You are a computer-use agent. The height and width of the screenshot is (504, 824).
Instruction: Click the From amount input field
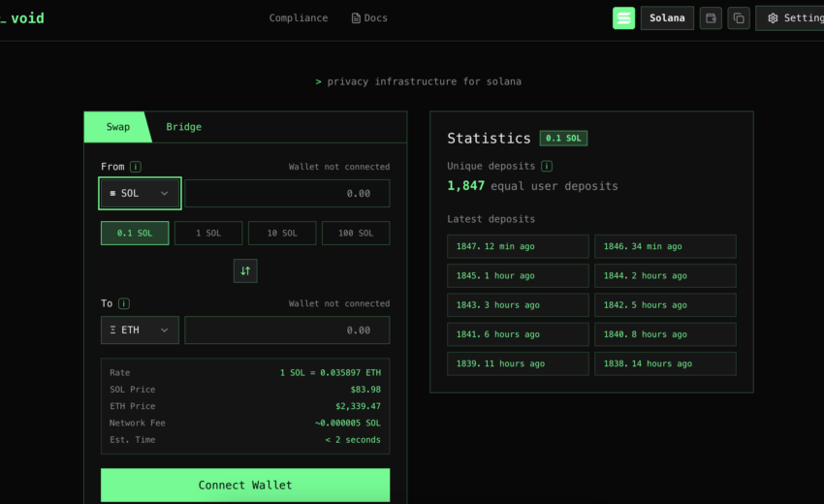(287, 194)
